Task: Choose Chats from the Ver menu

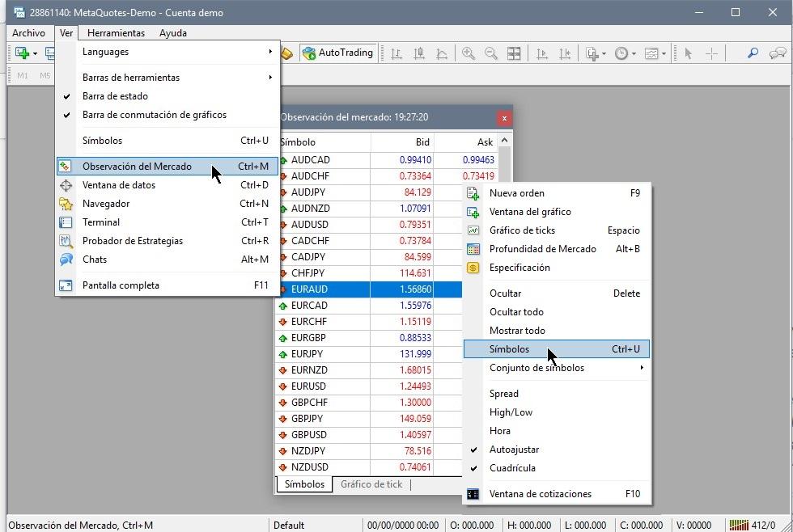Action: point(168,260)
